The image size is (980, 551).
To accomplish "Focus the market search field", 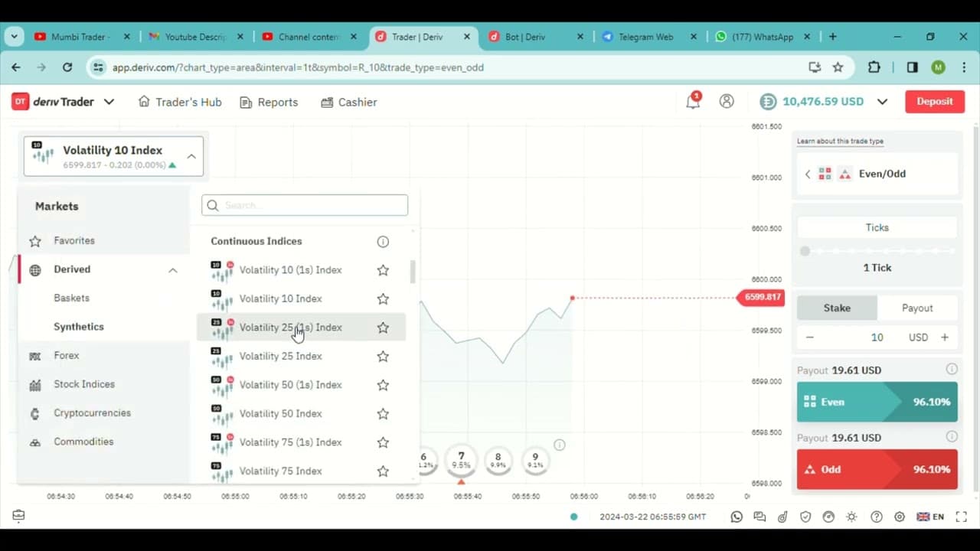I will click(305, 205).
